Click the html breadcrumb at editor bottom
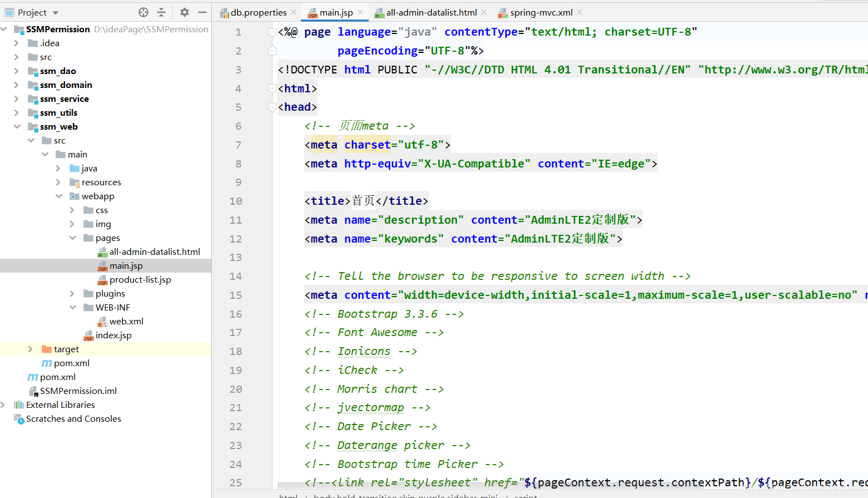Viewport: 868px width, 498px height. click(288, 495)
